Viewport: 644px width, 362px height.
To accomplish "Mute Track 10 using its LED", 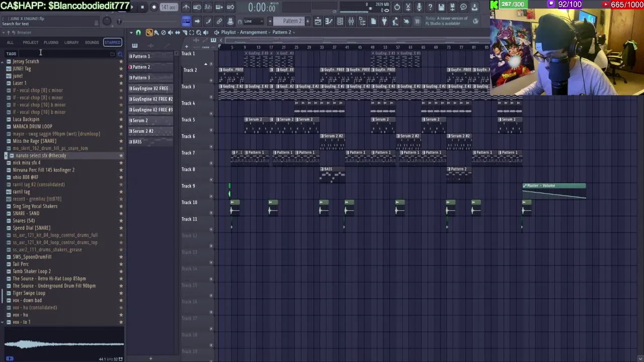I will click(x=211, y=213).
